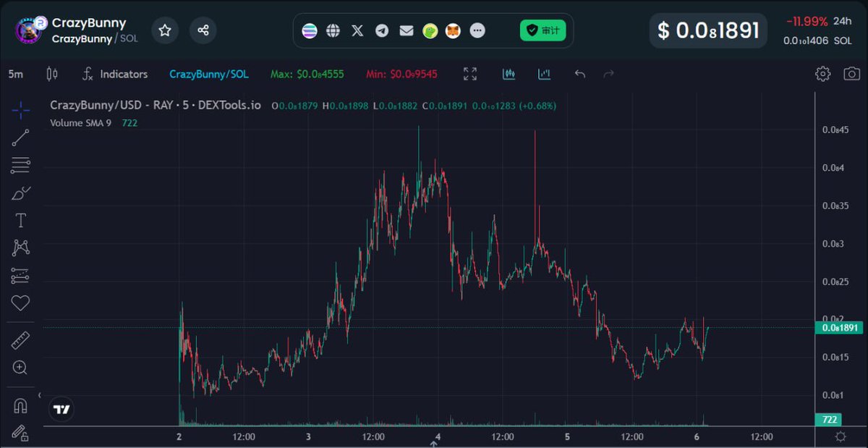Open the project's X (Twitter) page
This screenshot has width=868, height=448.
tap(357, 30)
